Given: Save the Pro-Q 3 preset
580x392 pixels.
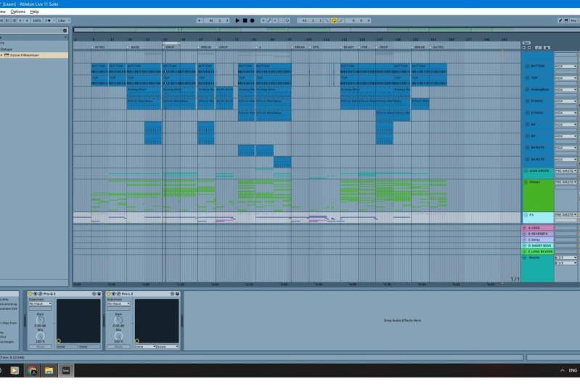Looking at the screenshot, I should point(99,294).
